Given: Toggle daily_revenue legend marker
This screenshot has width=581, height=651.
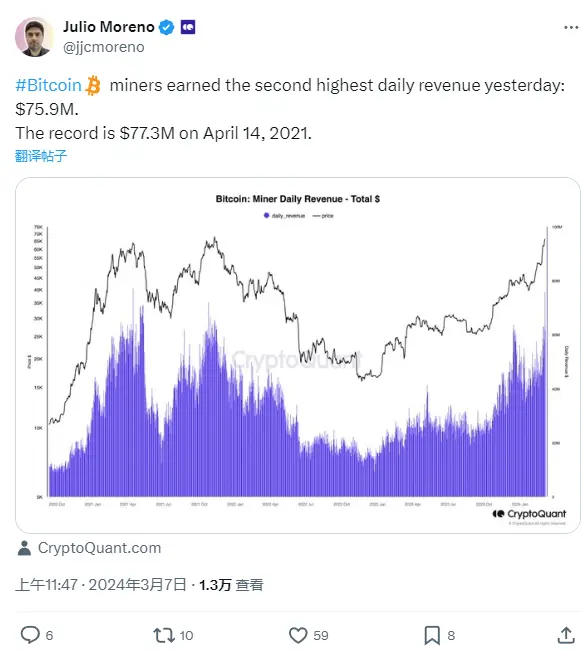Looking at the screenshot, I should click(x=267, y=215).
